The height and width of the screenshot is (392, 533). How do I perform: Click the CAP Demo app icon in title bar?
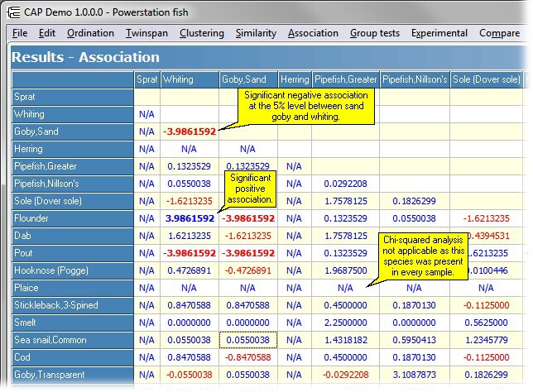coord(13,12)
